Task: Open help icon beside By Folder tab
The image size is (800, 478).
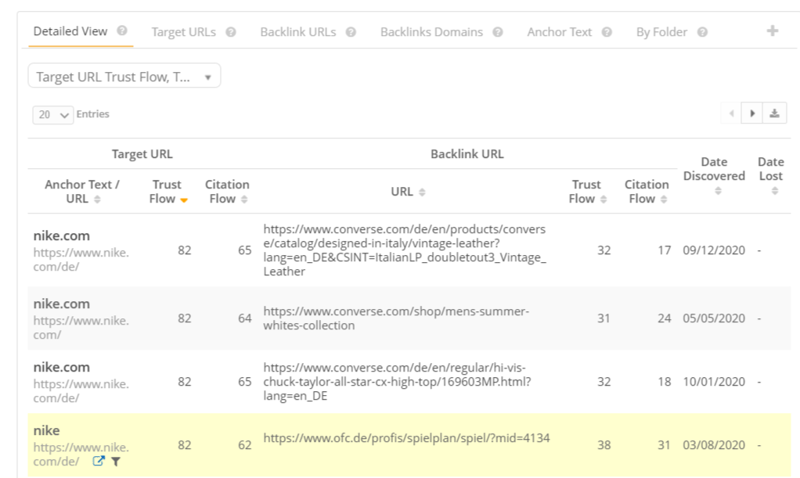Action: (x=703, y=32)
